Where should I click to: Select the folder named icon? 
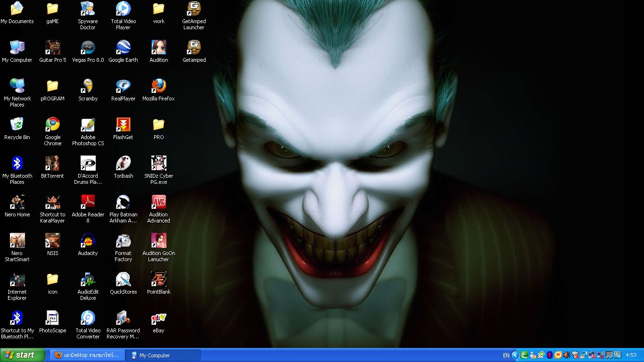click(x=52, y=283)
